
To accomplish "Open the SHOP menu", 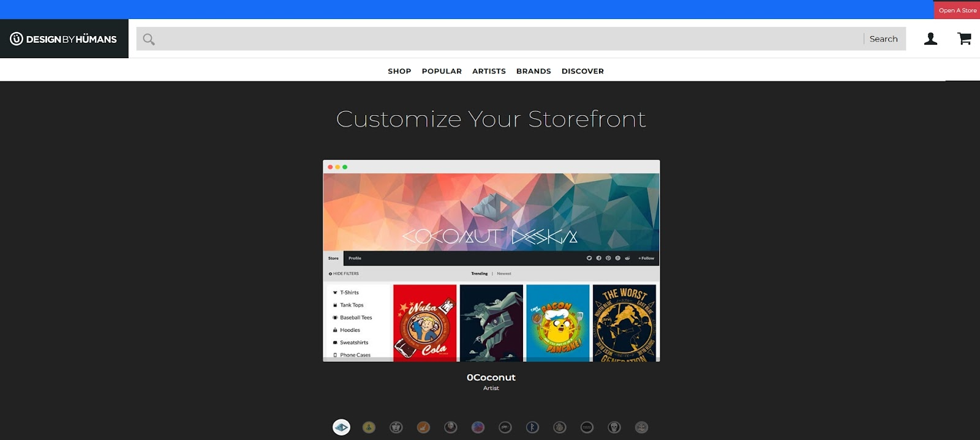I will 399,71.
